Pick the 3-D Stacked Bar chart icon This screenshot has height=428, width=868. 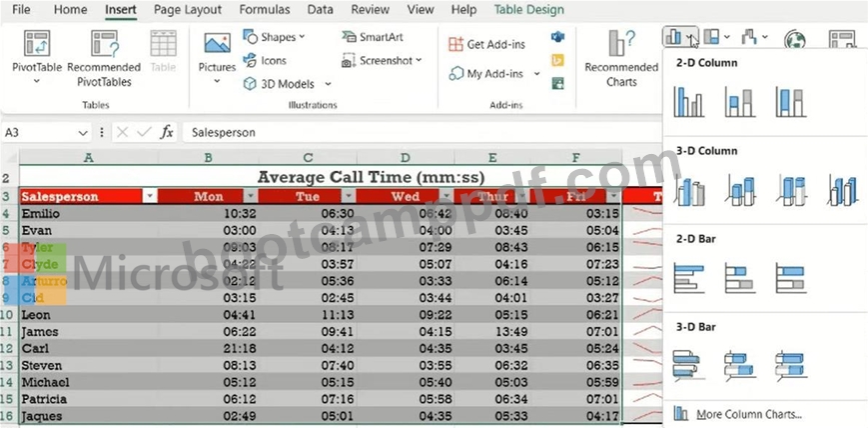[x=739, y=366]
